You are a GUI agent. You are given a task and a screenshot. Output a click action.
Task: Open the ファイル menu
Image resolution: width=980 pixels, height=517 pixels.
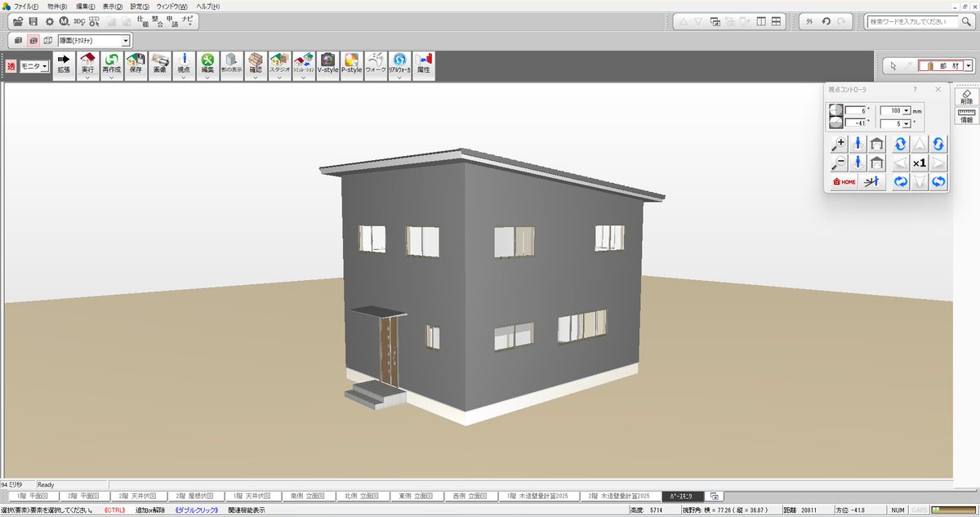[x=26, y=6]
